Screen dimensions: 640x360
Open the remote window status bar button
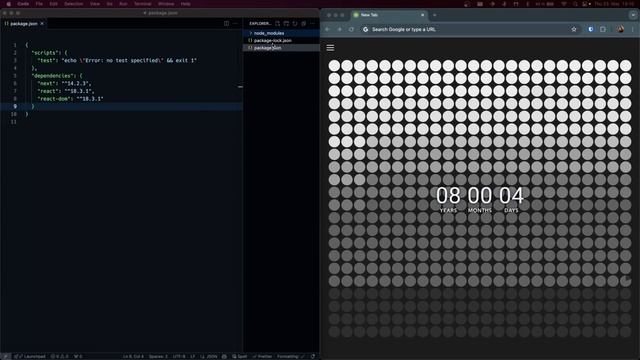click(x=6, y=356)
